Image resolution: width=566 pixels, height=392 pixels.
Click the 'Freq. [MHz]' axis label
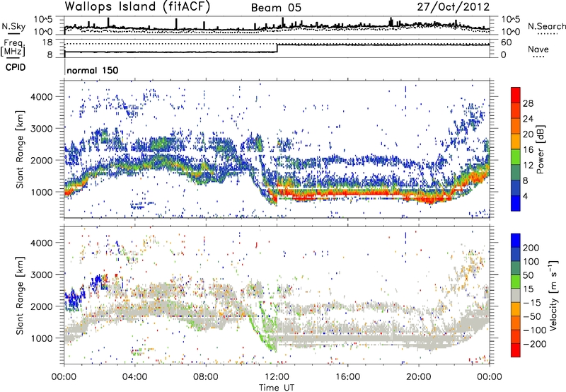(x=13, y=48)
